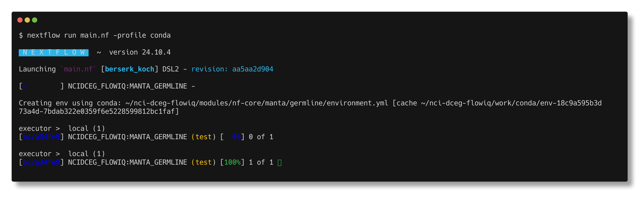Click the green maximize window dot

34,20
